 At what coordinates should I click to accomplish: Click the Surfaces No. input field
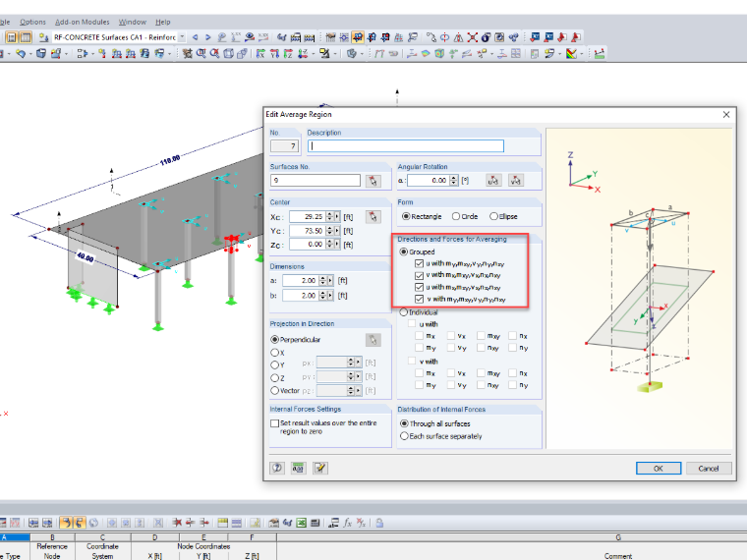pos(316,181)
